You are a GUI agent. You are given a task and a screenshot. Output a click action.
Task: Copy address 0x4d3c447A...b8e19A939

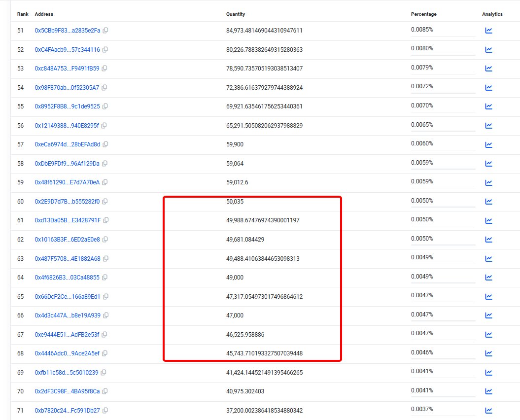click(106, 315)
